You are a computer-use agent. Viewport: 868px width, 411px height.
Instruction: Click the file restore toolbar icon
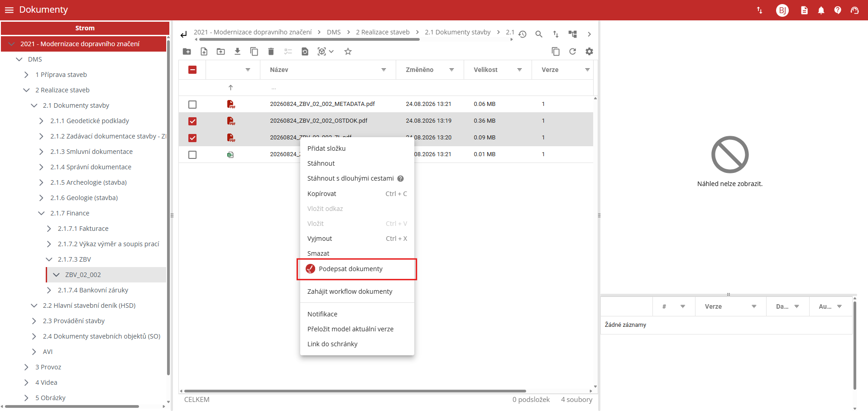coord(305,52)
